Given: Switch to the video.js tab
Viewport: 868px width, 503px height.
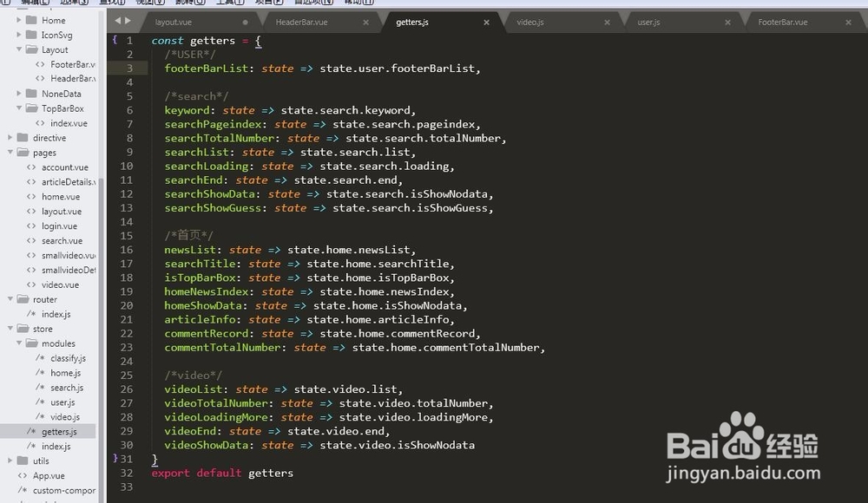Looking at the screenshot, I should 530,23.
